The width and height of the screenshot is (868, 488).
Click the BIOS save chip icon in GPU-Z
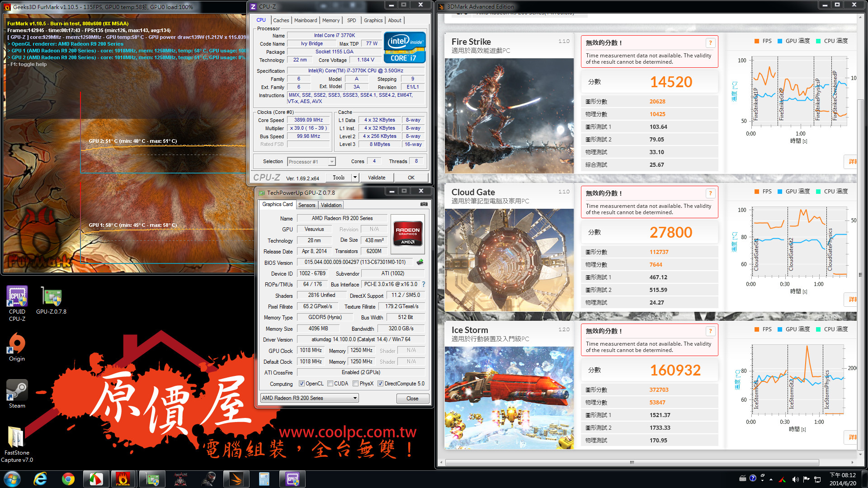tap(420, 262)
